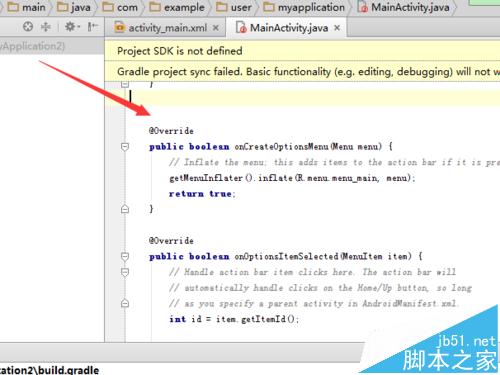Screen dimensions: 500x375
Task: Click the activity_main.xml file icon in tab
Action: point(120,27)
